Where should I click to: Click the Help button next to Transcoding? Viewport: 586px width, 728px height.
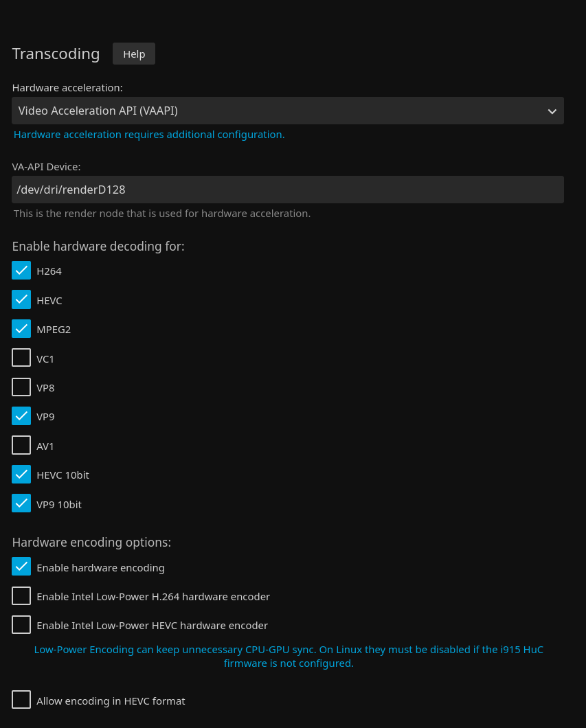[134, 54]
